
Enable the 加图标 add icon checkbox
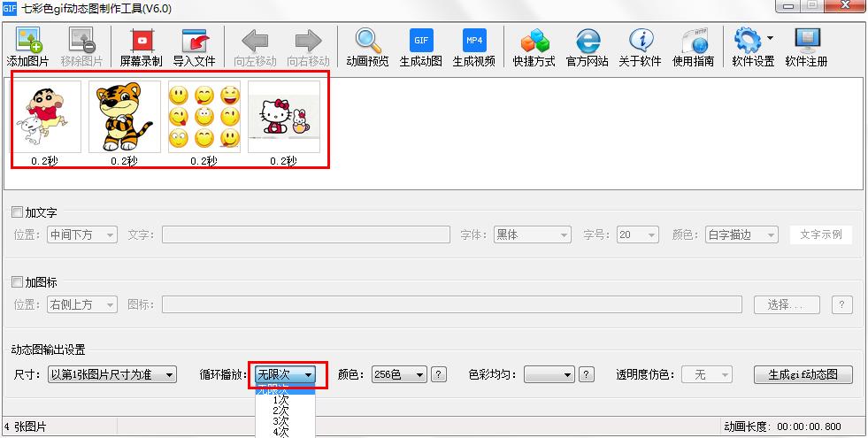click(x=17, y=282)
